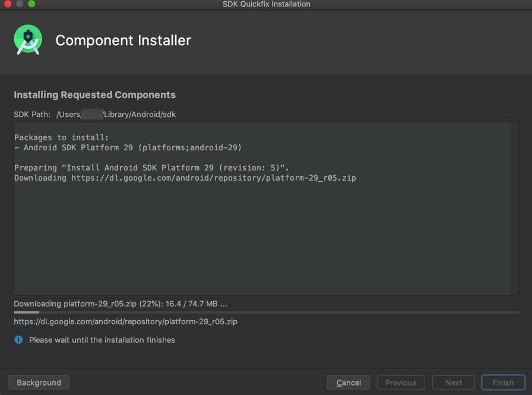The height and width of the screenshot is (395, 532).
Task: Click the Downloading URL line in log
Action: [x=185, y=178]
